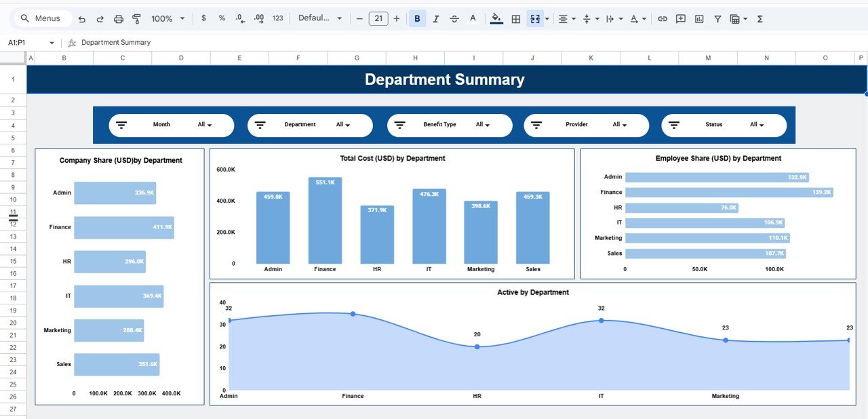This screenshot has width=868, height=419.
Task: Toggle bold formatting
Action: 417,18
